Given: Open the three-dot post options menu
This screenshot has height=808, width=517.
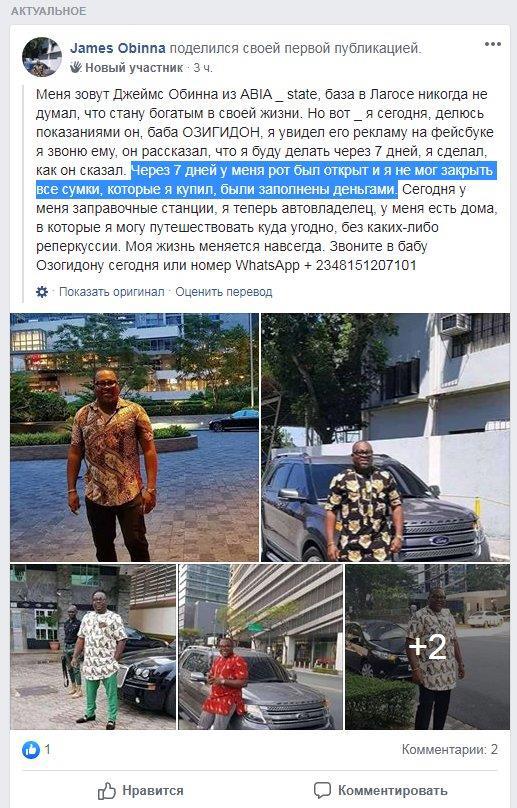Looking at the screenshot, I should click(493, 44).
